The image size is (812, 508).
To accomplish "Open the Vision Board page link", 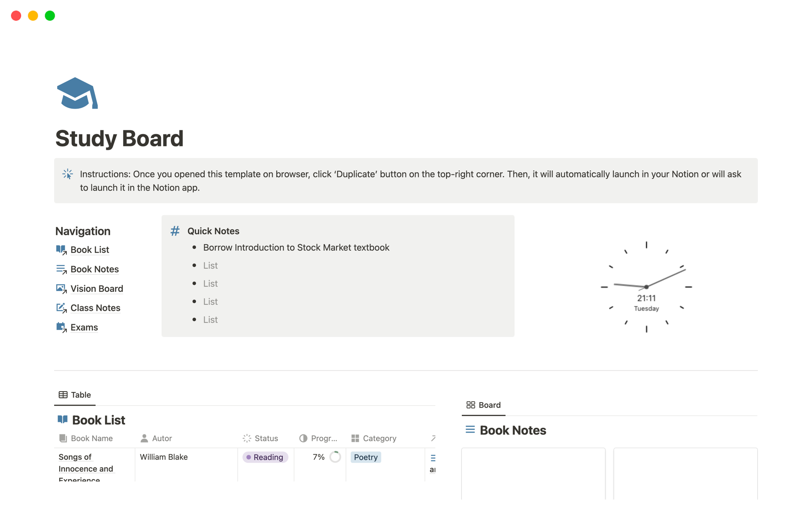I will pos(96,289).
